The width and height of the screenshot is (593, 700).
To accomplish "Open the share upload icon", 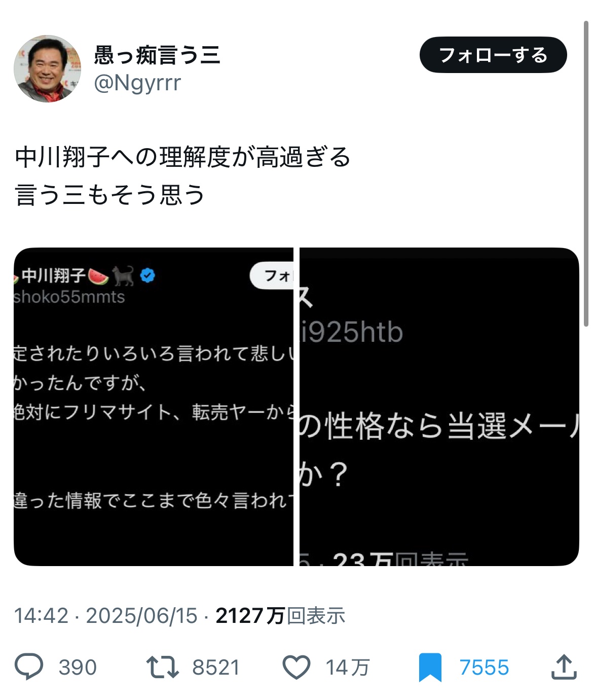I will (564, 667).
